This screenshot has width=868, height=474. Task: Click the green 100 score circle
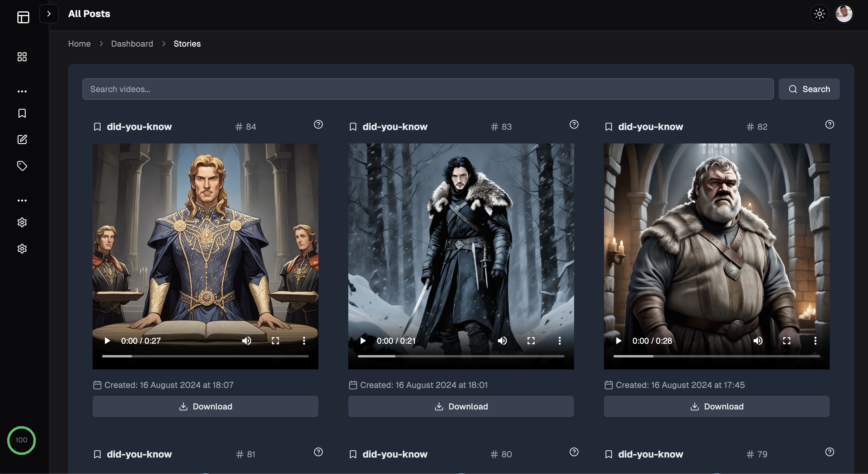pos(21,440)
